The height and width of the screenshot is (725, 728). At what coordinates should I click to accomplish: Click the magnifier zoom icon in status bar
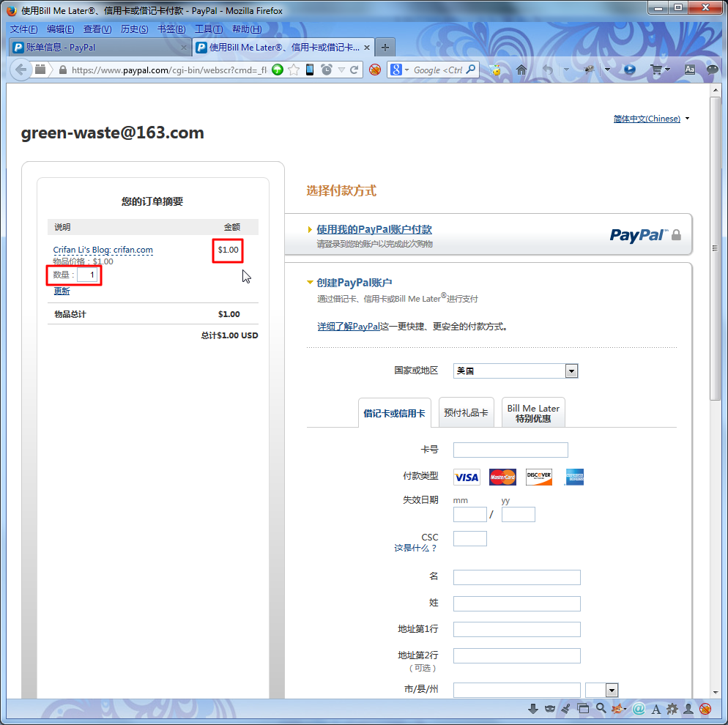pos(601,708)
